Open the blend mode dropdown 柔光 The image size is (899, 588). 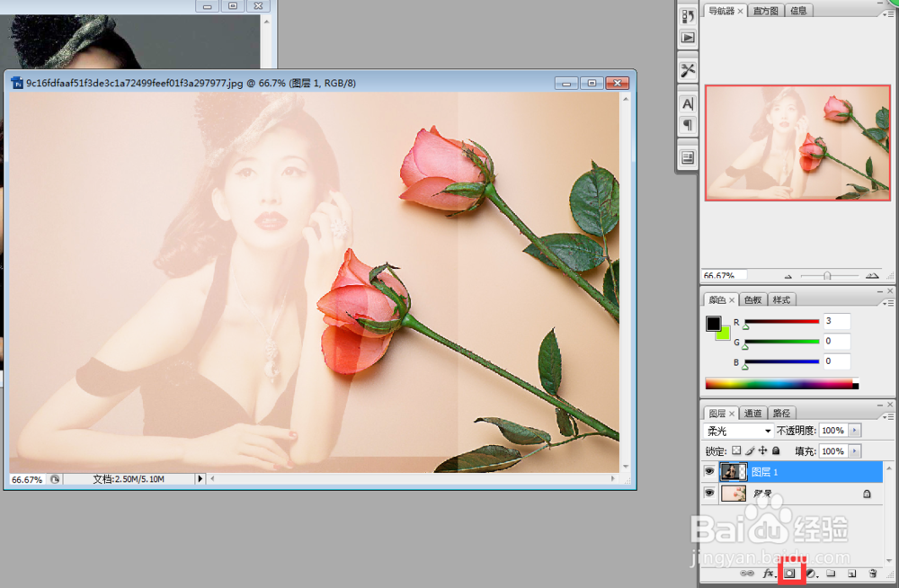click(738, 431)
